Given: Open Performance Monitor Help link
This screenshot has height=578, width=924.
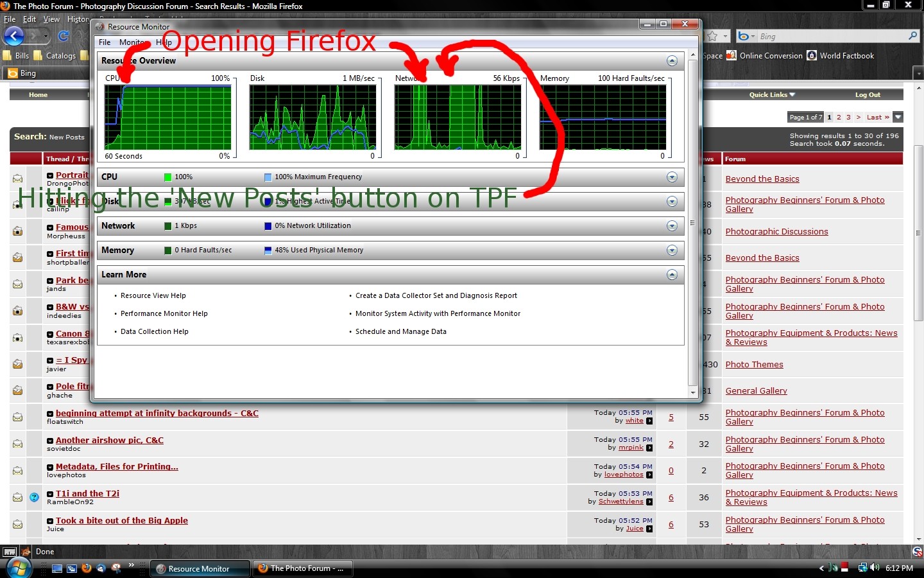Looking at the screenshot, I should click(x=164, y=314).
